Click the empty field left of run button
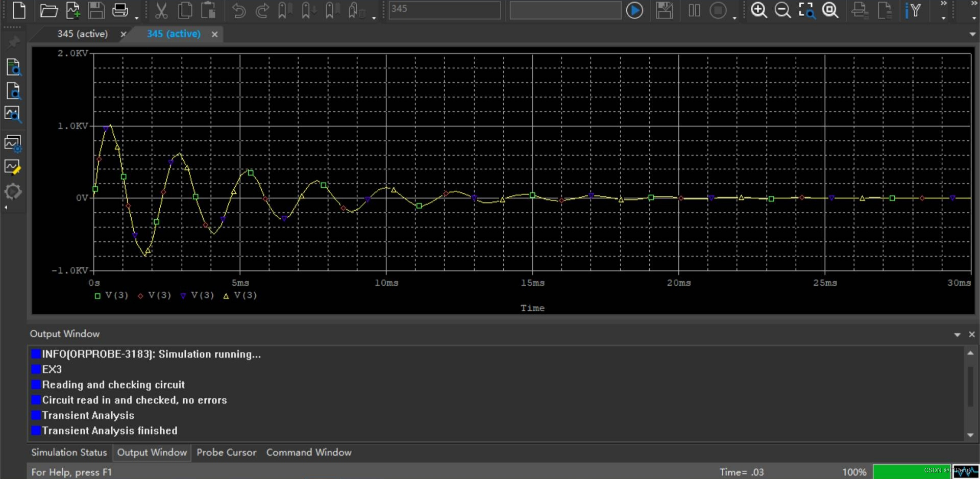The image size is (980, 479). (566, 10)
